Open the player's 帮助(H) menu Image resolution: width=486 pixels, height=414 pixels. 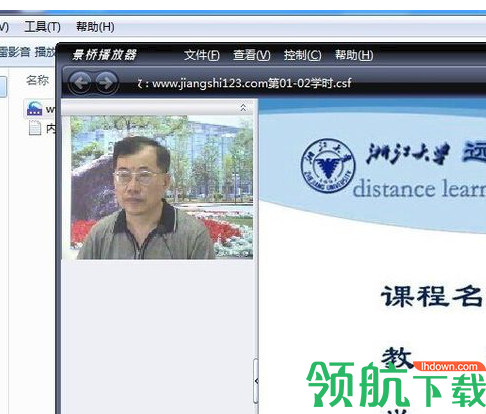click(354, 55)
